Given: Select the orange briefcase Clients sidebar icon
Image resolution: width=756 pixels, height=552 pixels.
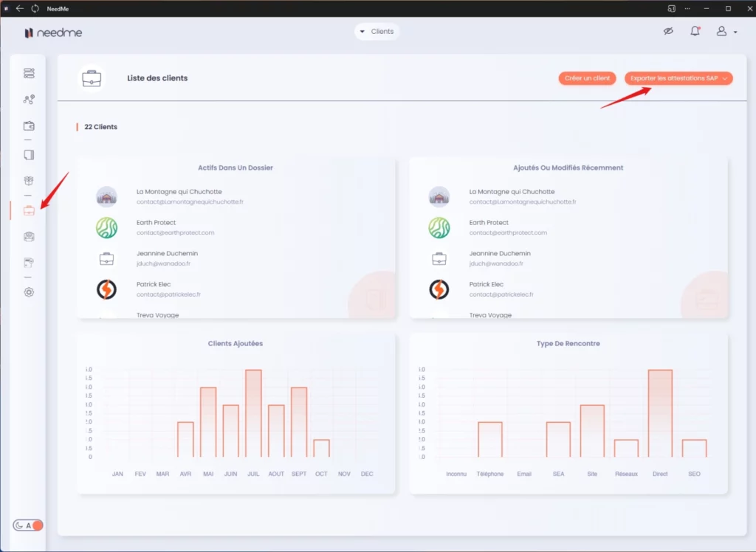Looking at the screenshot, I should pyautogui.click(x=29, y=210).
